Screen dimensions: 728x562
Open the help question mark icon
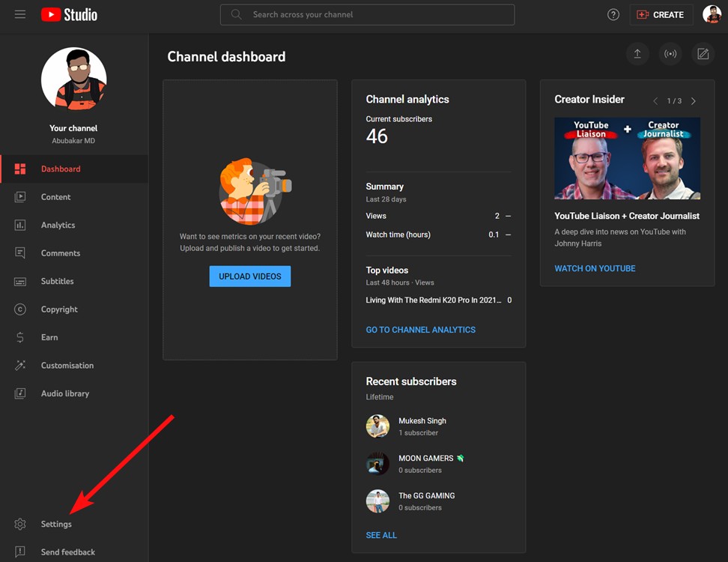pyautogui.click(x=613, y=15)
